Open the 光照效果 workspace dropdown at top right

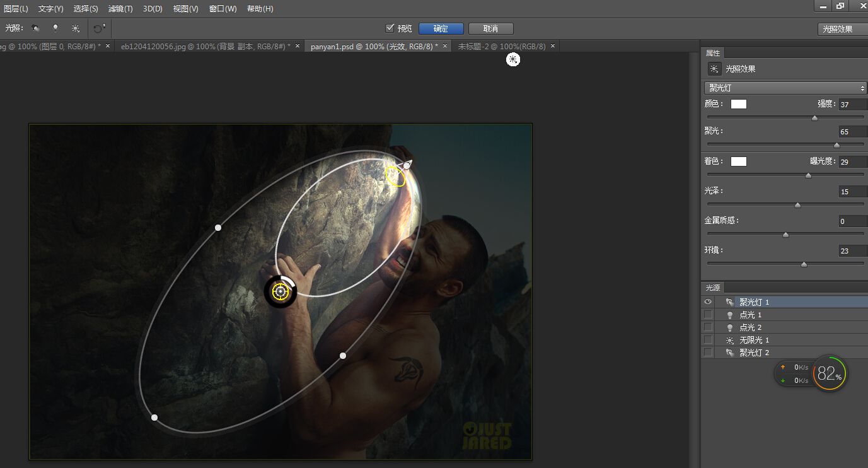843,29
